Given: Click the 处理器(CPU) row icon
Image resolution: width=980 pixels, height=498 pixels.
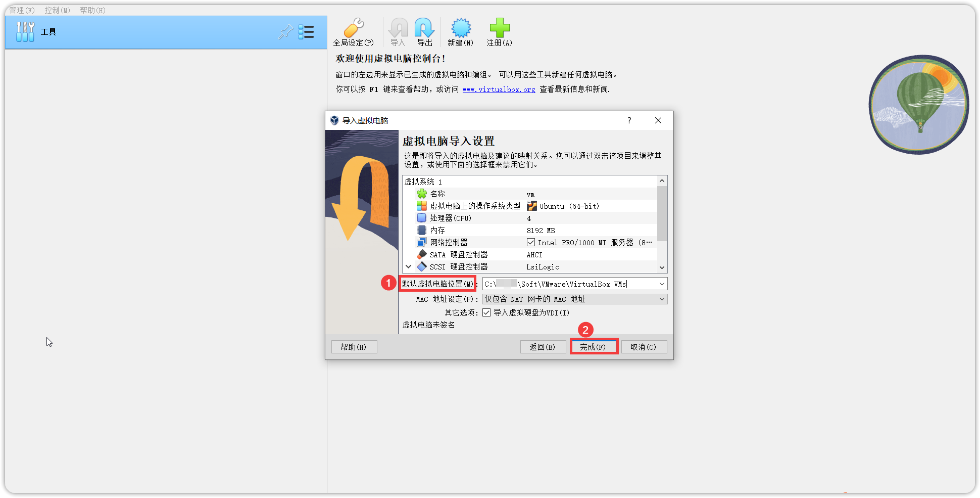Looking at the screenshot, I should 422,218.
